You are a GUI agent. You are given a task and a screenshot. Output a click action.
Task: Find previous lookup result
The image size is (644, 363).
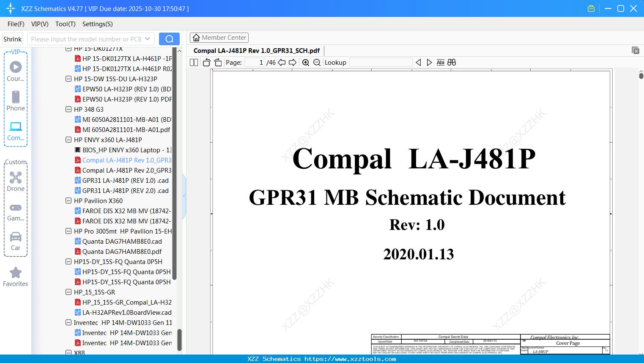tap(418, 63)
